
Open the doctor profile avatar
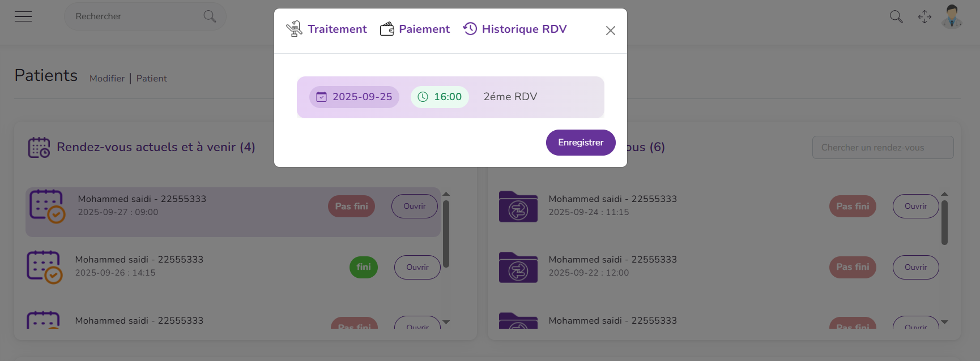pos(952,17)
